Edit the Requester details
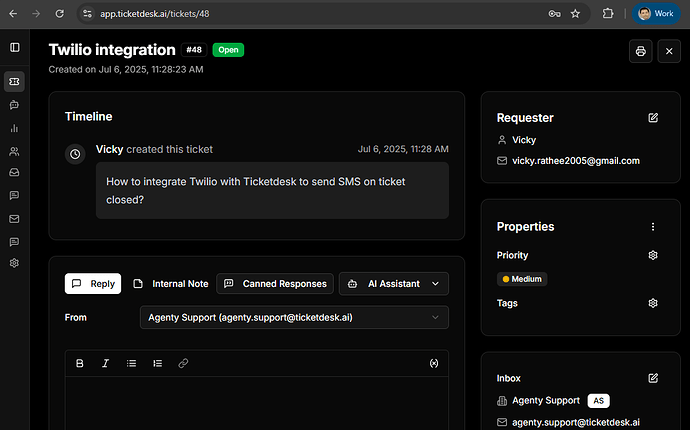 [x=653, y=118]
